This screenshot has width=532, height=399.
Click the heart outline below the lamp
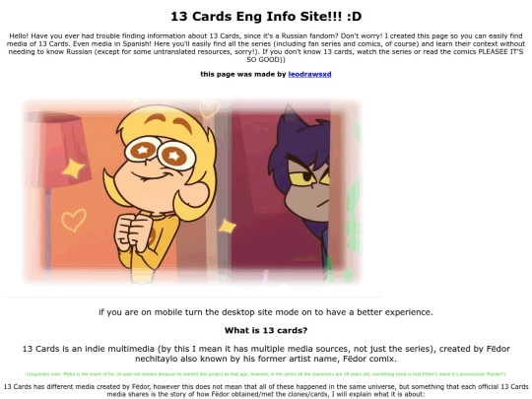[x=74, y=220]
